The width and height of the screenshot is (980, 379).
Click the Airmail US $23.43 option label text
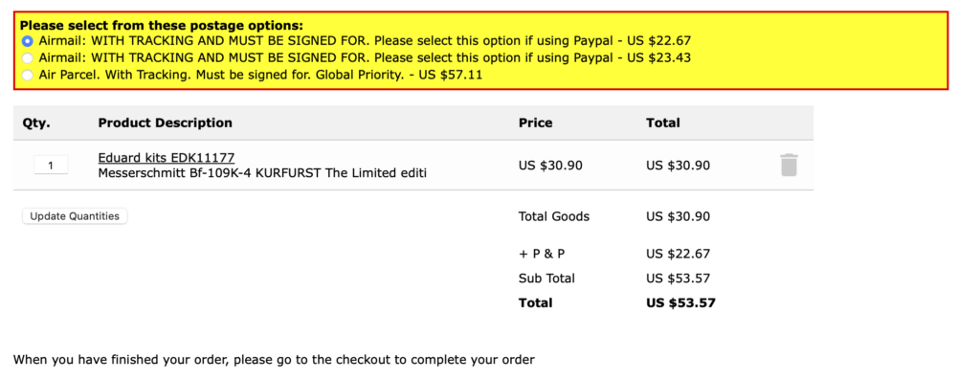[365, 58]
